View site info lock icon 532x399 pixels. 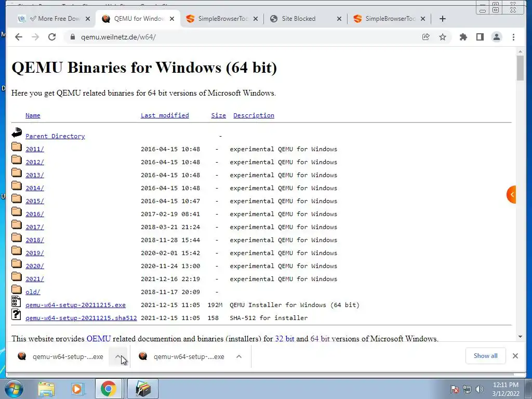[72, 37]
